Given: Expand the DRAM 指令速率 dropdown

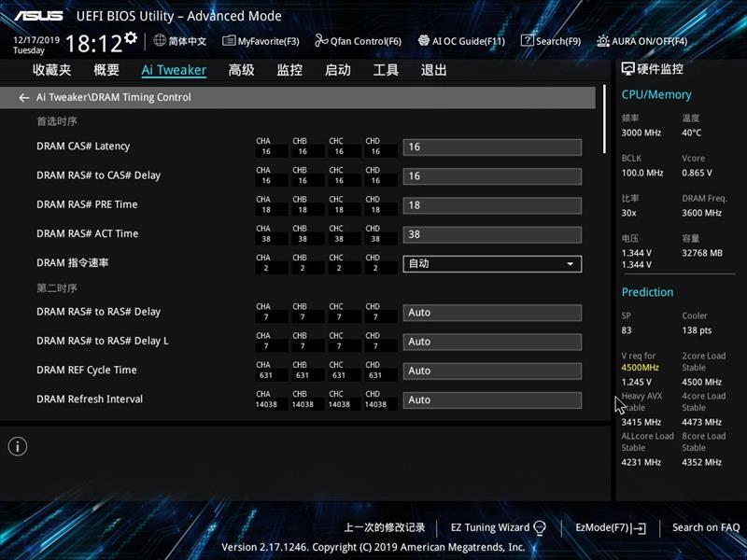Looking at the screenshot, I should tap(492, 264).
